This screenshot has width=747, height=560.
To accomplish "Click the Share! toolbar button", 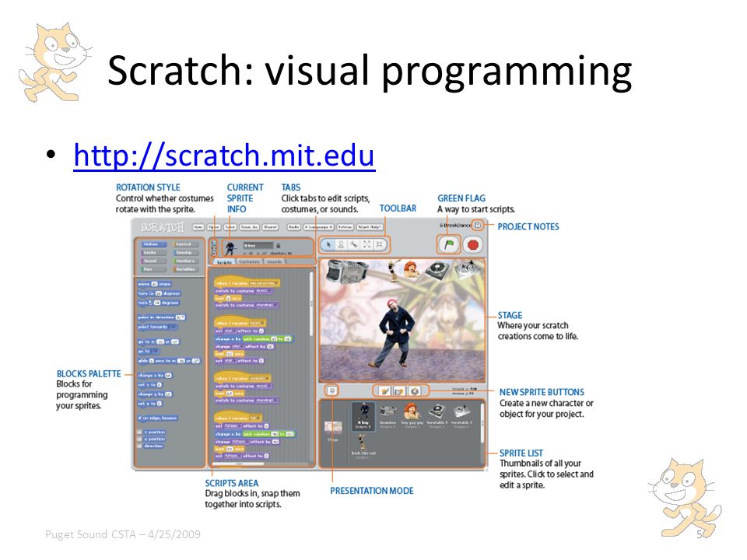I will (x=270, y=227).
